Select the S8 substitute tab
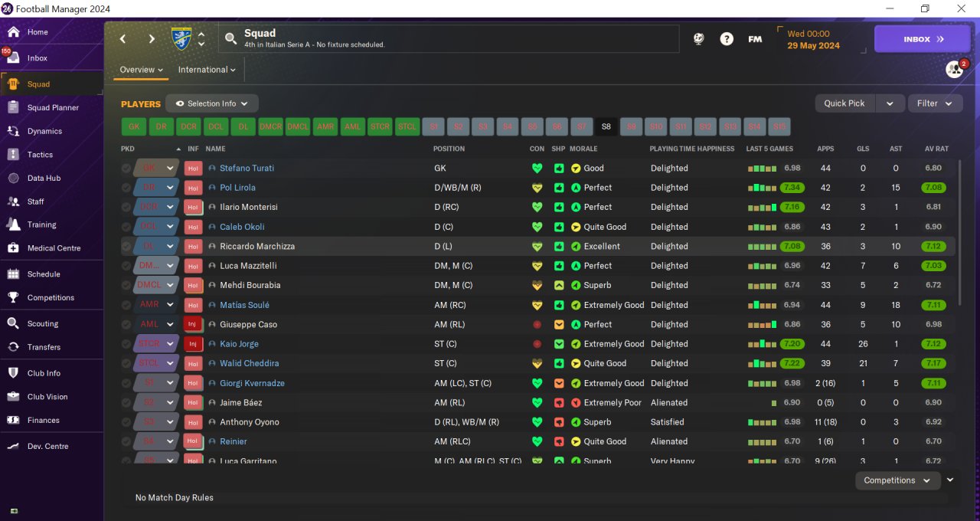980x521 pixels. pyautogui.click(x=606, y=127)
